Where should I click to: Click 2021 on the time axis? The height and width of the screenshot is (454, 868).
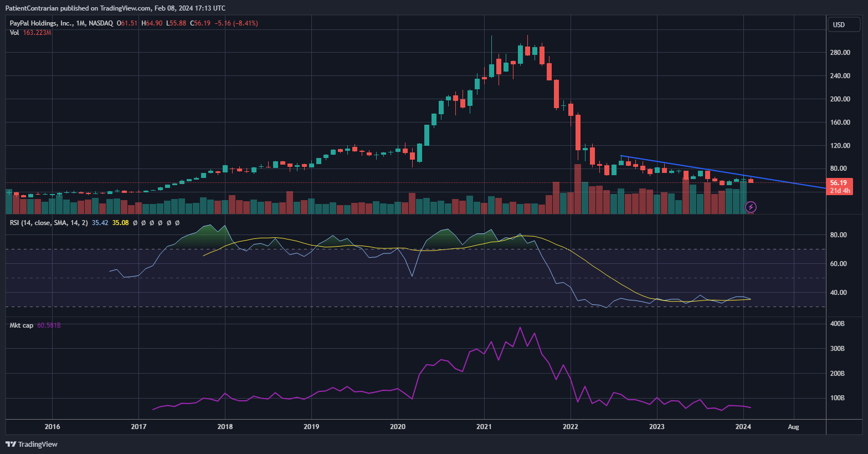(x=484, y=427)
